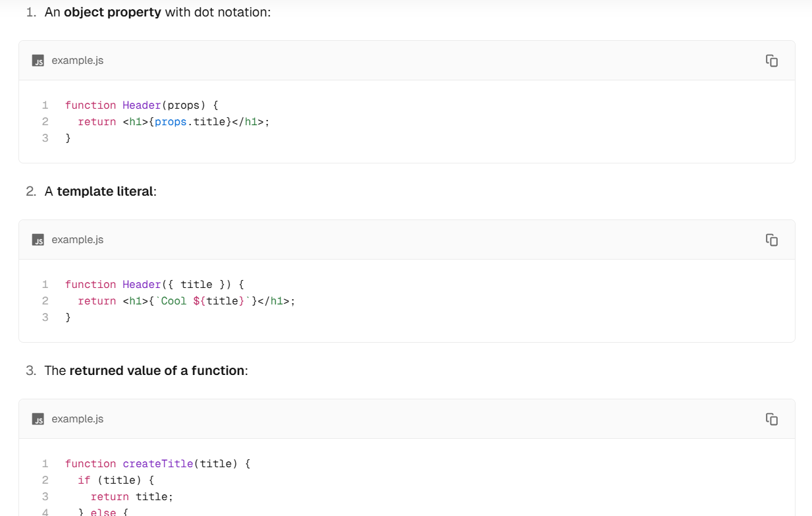This screenshot has height=516, width=812.
Task: Click the "returned value of a function" text
Action: tap(157, 371)
